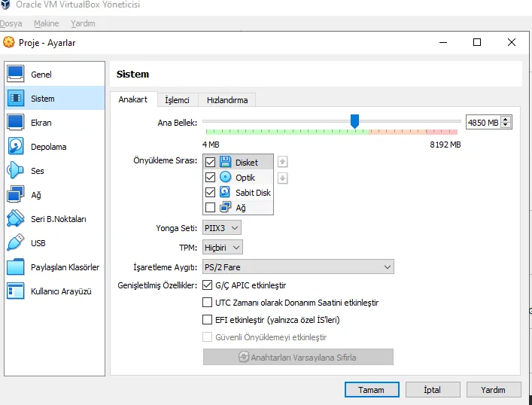Viewport: 532px width, 405px height.
Task: Uncheck Disket in boot order
Action: tap(210, 163)
